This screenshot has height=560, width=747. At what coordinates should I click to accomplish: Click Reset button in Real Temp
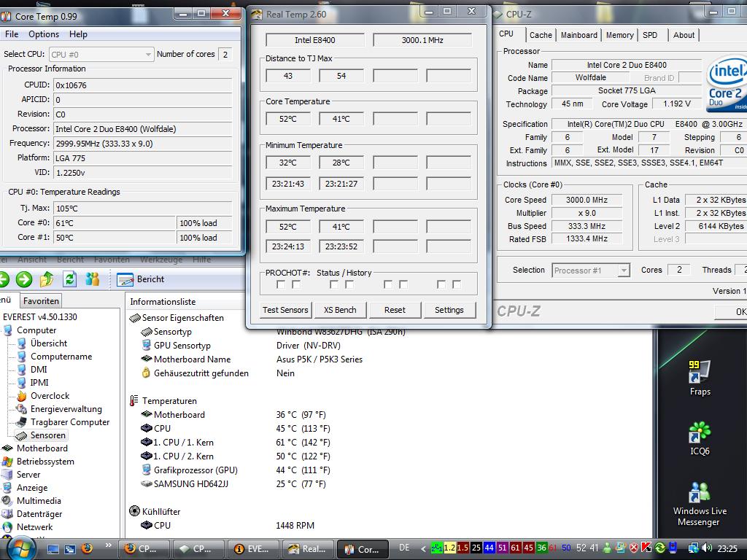click(395, 310)
